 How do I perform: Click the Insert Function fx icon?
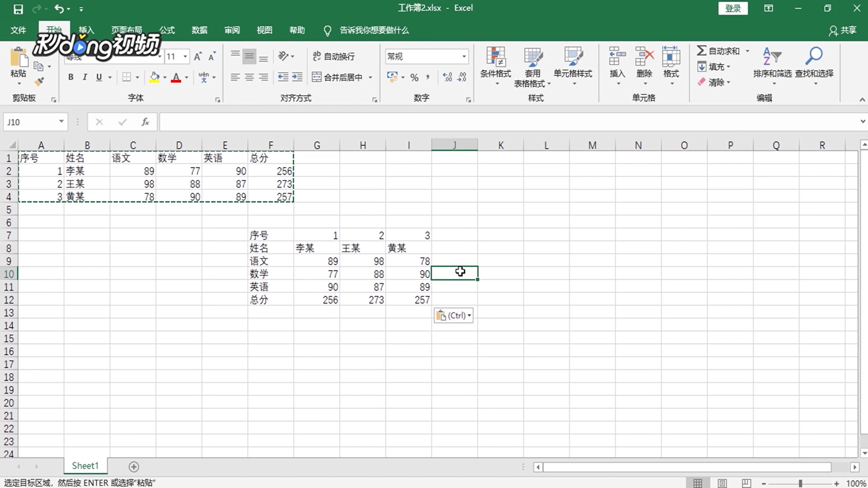point(145,122)
